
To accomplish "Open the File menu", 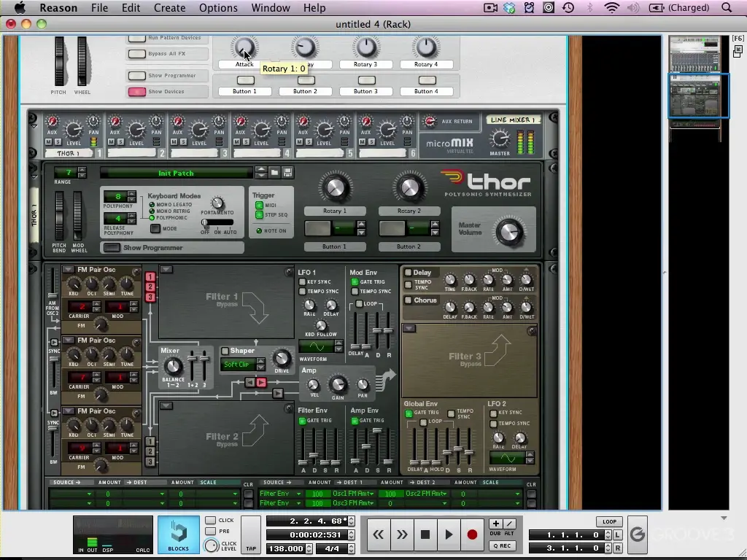I will click(x=99, y=7).
